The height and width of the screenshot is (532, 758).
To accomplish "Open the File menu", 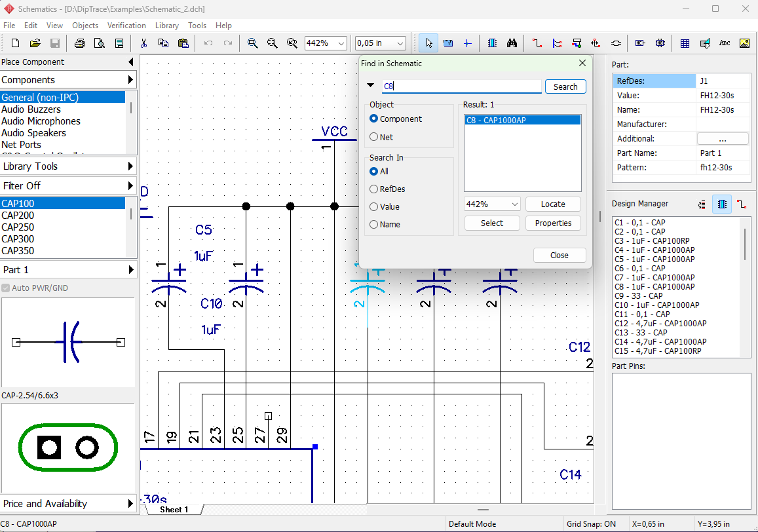I will [9, 25].
